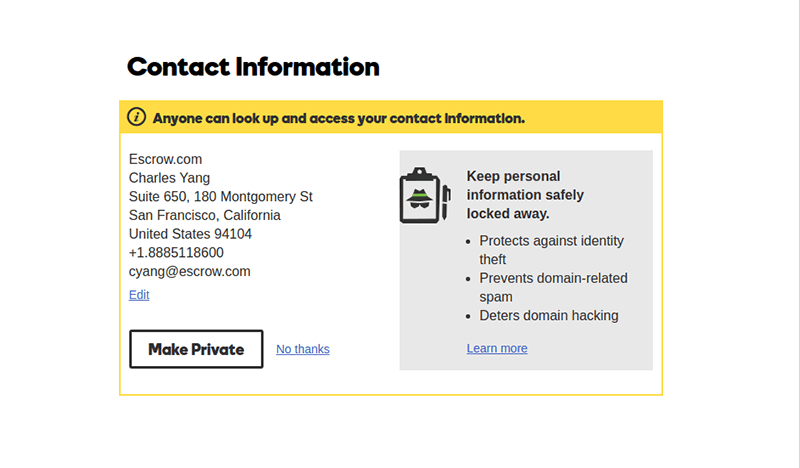Click the Edit contact information link
This screenshot has height=468, width=800.
pyautogui.click(x=139, y=295)
